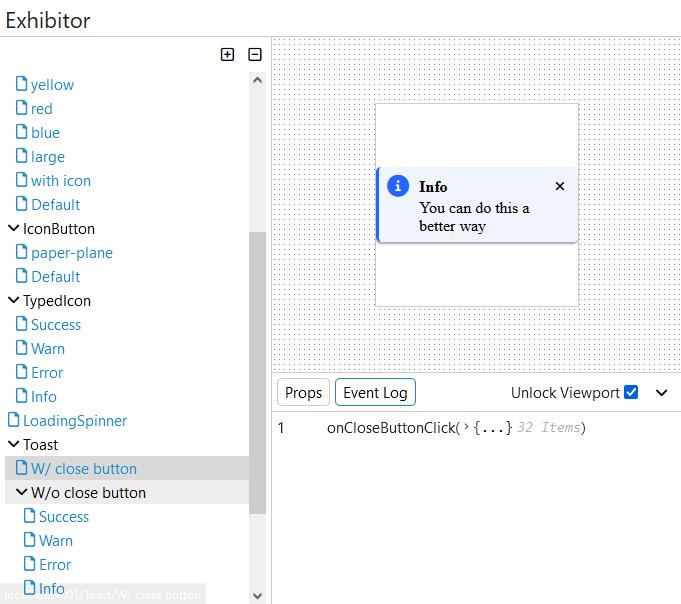This screenshot has height=604, width=681.
Task: Collapse the Toast group
Action: pos(13,445)
